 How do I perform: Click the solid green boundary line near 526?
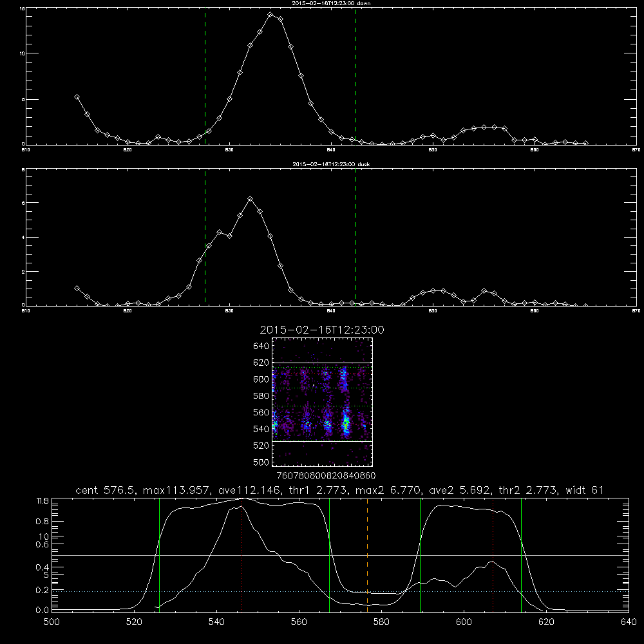(x=159, y=555)
